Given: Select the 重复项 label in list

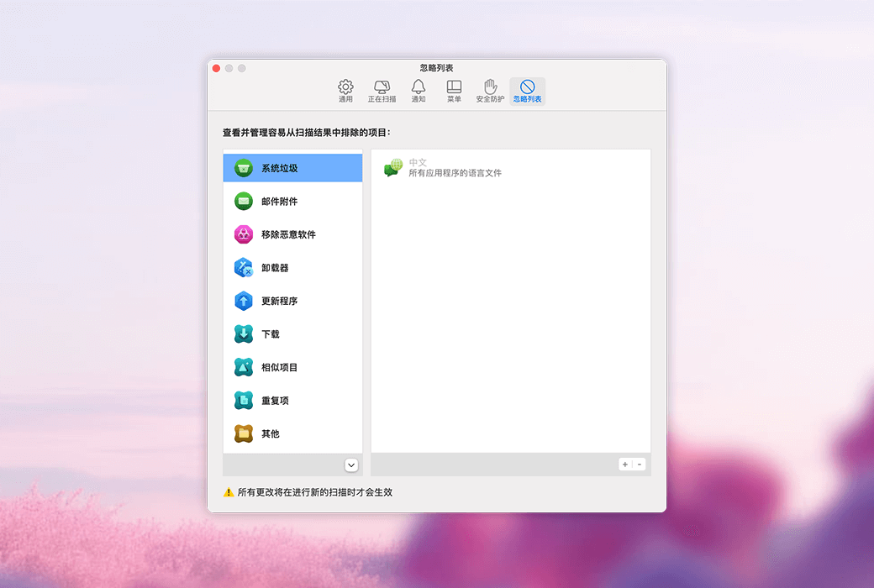Looking at the screenshot, I should pyautogui.click(x=275, y=400).
